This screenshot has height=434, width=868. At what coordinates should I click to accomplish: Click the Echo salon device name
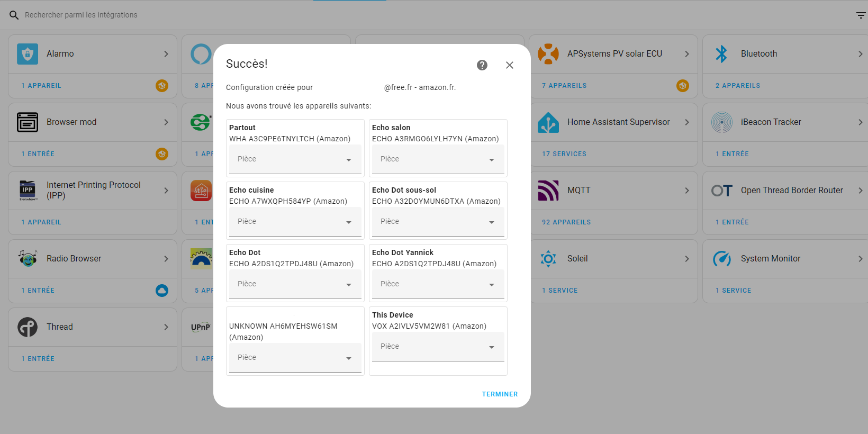point(391,128)
